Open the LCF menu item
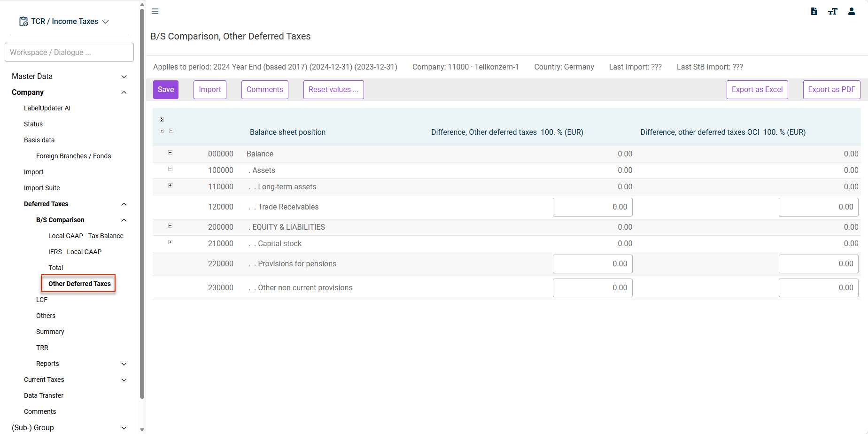Viewport: 868px width, 434px height. click(42, 300)
